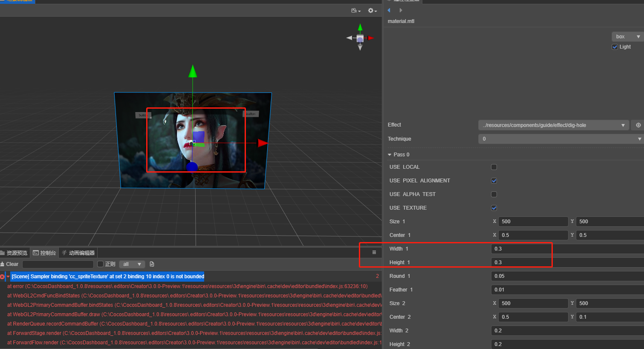Open the Effect dropdown for dig-hole

pyautogui.click(x=553, y=125)
